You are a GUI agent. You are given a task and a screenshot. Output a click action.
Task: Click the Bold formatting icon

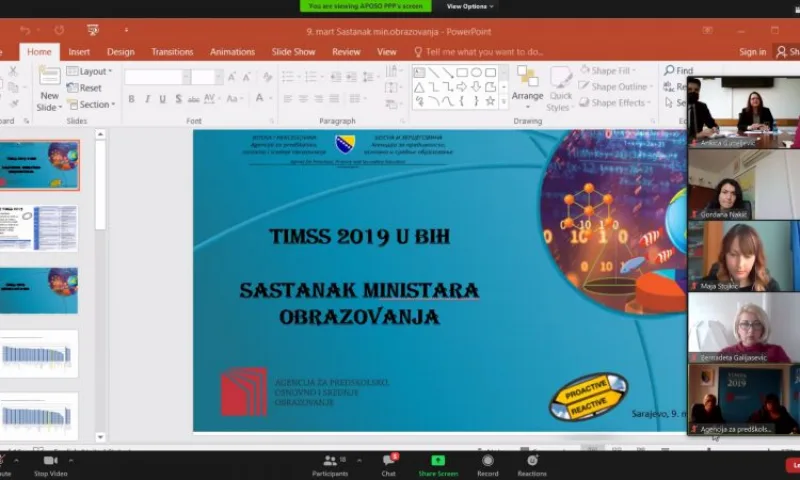pyautogui.click(x=131, y=99)
